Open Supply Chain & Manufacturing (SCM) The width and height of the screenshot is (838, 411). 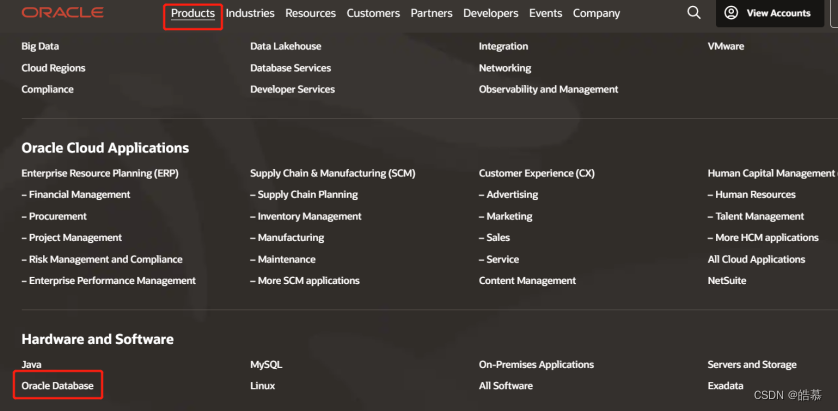click(332, 173)
